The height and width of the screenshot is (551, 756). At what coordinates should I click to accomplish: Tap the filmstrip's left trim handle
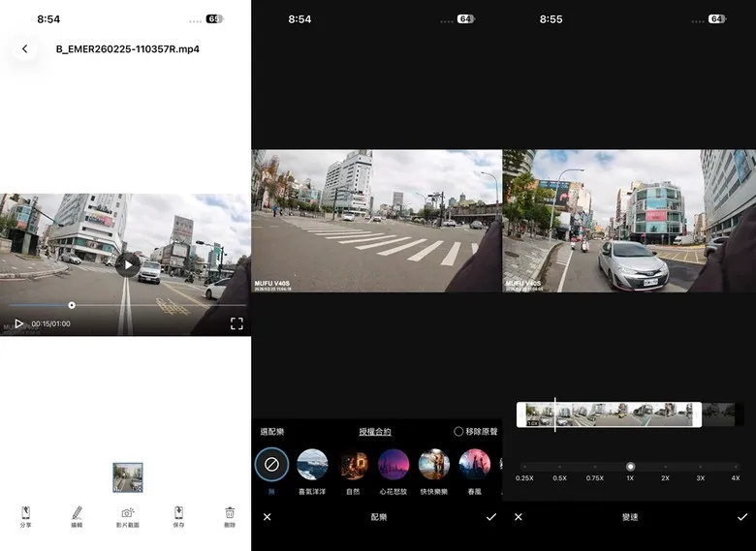click(520, 414)
